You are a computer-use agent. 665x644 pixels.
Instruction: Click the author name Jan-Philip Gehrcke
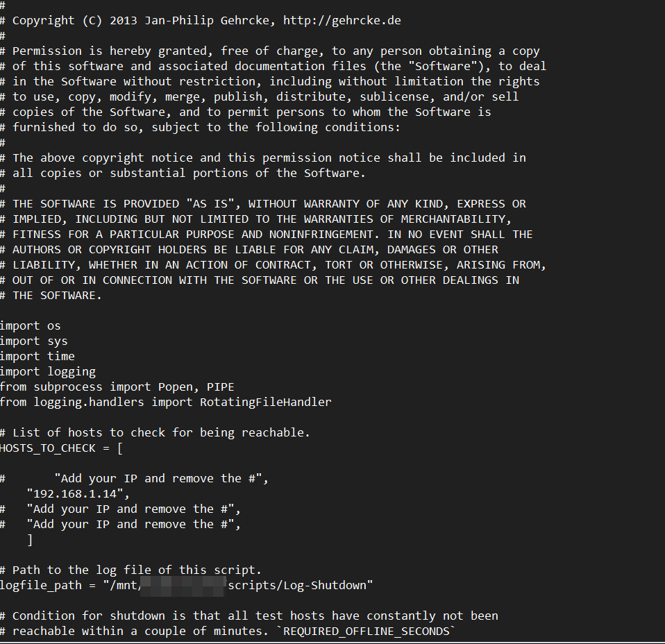coord(205,20)
